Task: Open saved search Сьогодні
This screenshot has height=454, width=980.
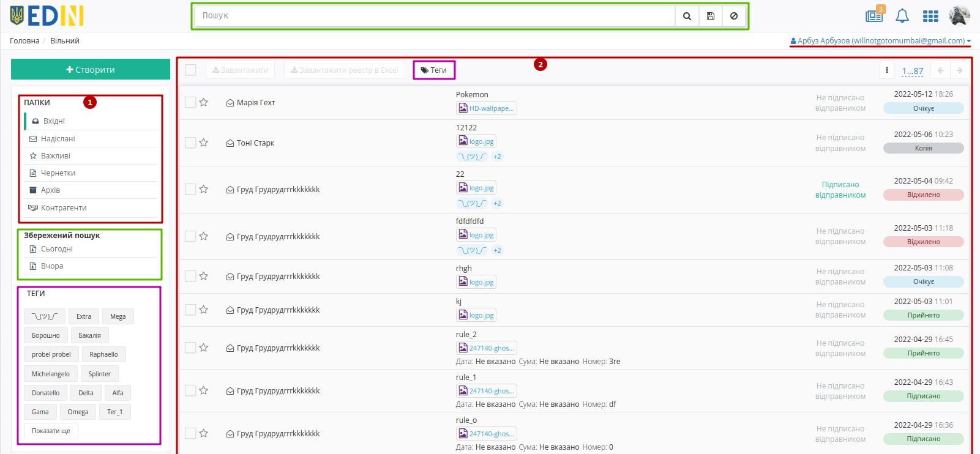Action: pos(91,249)
